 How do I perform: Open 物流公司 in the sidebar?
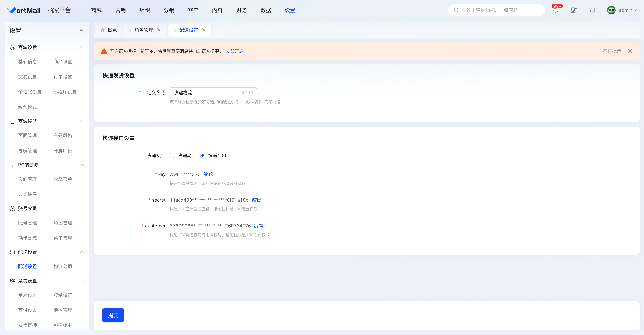(63, 266)
